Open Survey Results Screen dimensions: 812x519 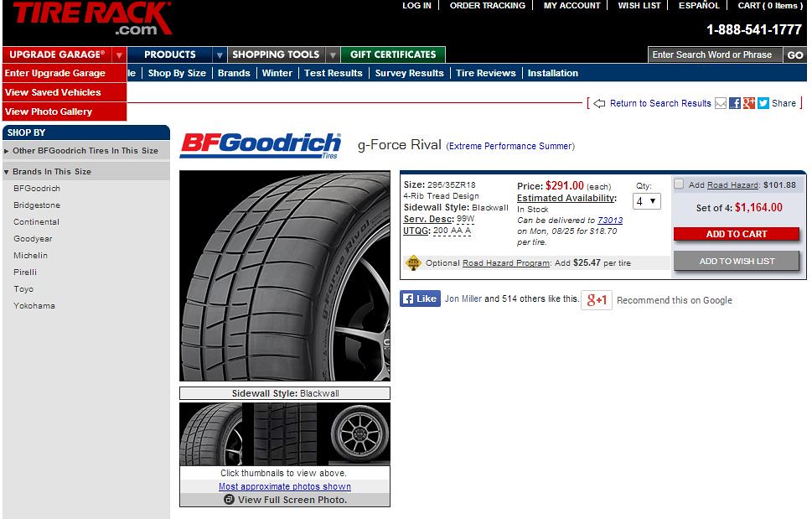(409, 73)
